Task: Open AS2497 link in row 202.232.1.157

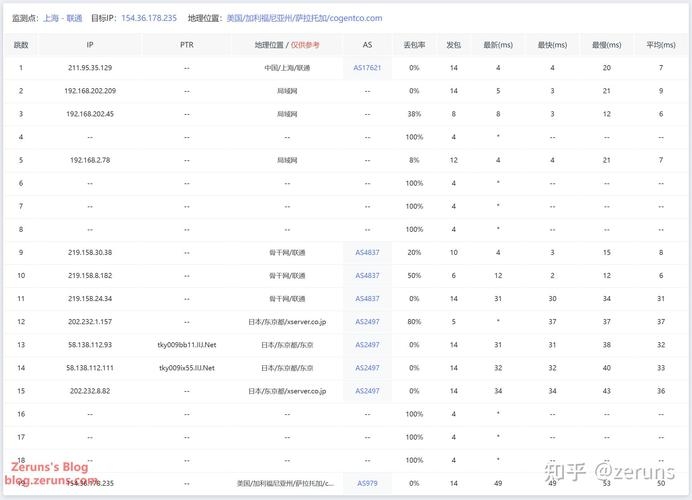Action: click(x=367, y=322)
